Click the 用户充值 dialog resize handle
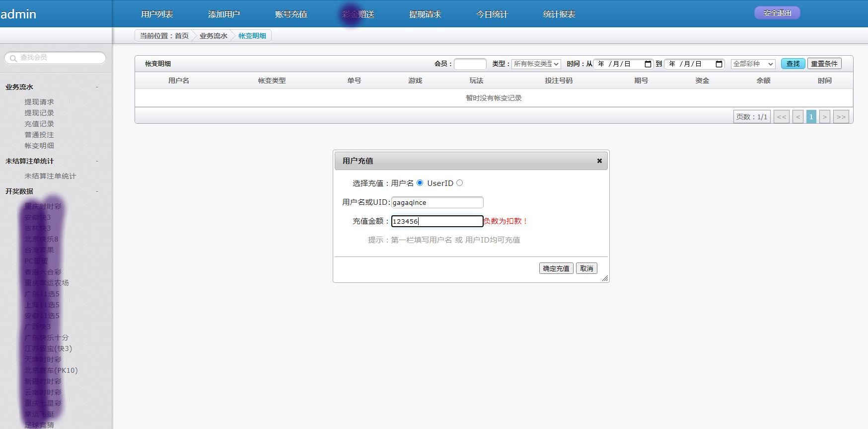This screenshot has width=868, height=429. pos(605,278)
